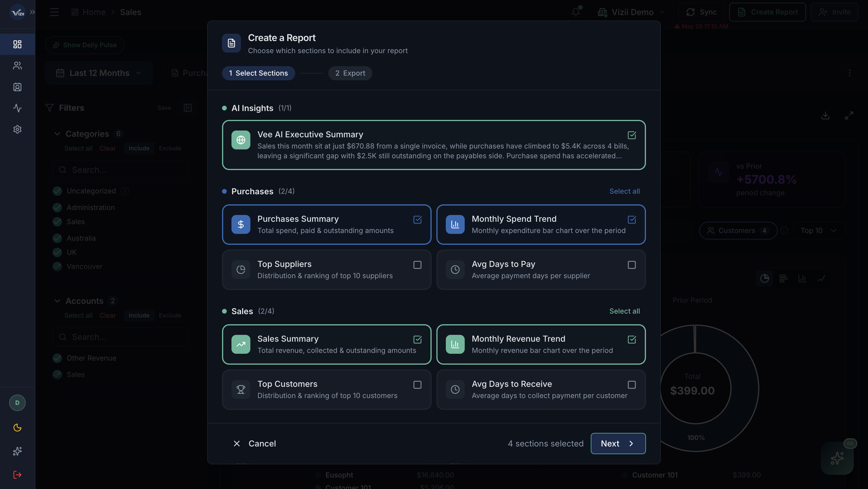Open the activity pulse icon in sidebar
The height and width of the screenshot is (489, 868).
coord(17,108)
